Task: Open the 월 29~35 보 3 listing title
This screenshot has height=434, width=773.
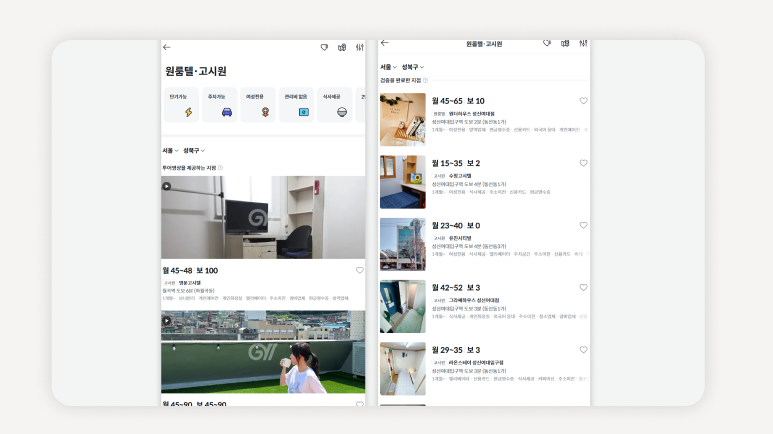Action: (456, 350)
